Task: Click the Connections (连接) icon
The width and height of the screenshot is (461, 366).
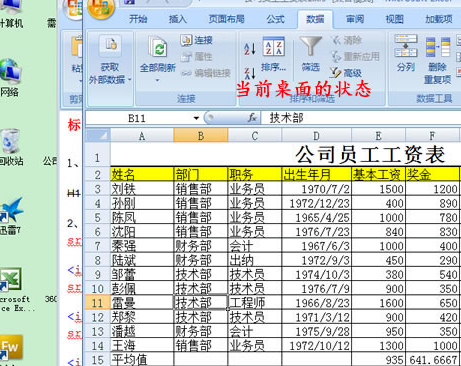Action: coord(186,40)
